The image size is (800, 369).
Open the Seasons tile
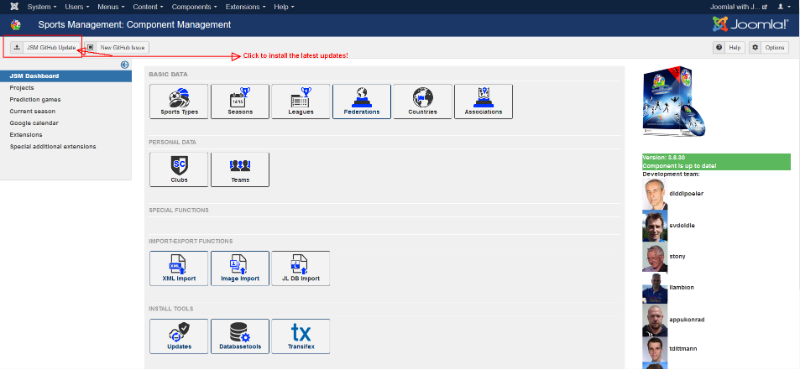[x=240, y=102]
